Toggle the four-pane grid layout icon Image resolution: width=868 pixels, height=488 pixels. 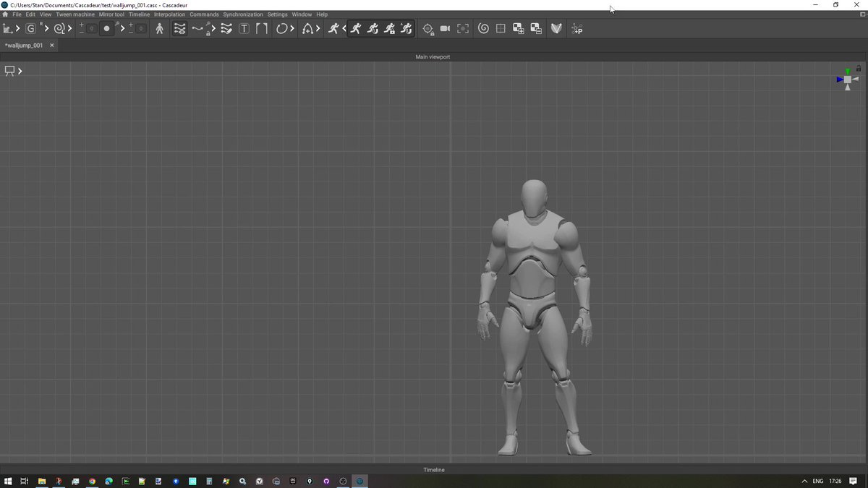coord(501,29)
